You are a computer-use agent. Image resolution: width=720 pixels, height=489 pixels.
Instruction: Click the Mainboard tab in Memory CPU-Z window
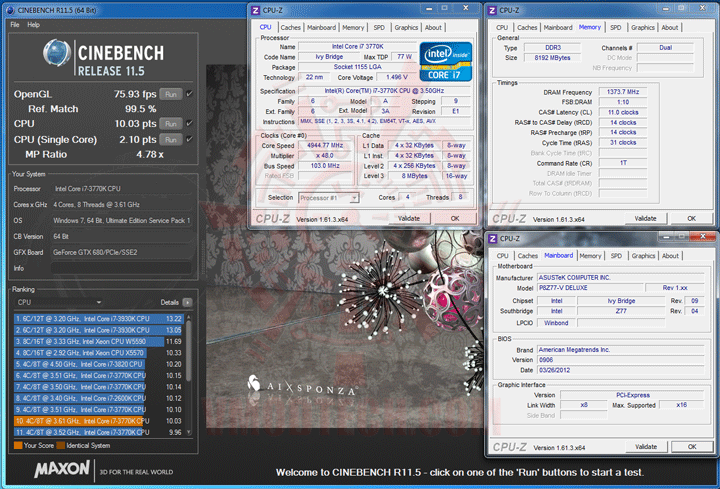[558, 28]
